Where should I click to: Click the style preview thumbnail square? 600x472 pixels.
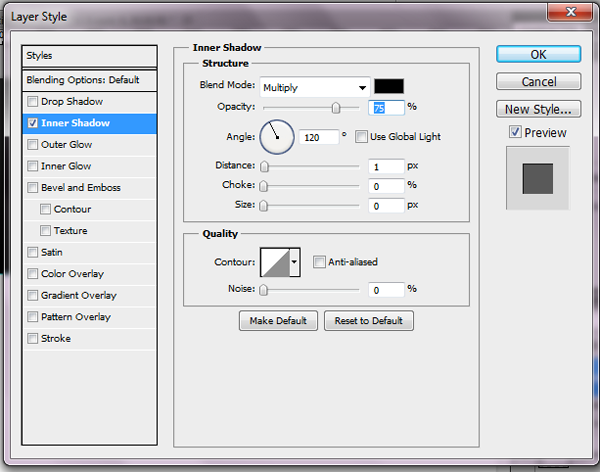tap(537, 178)
